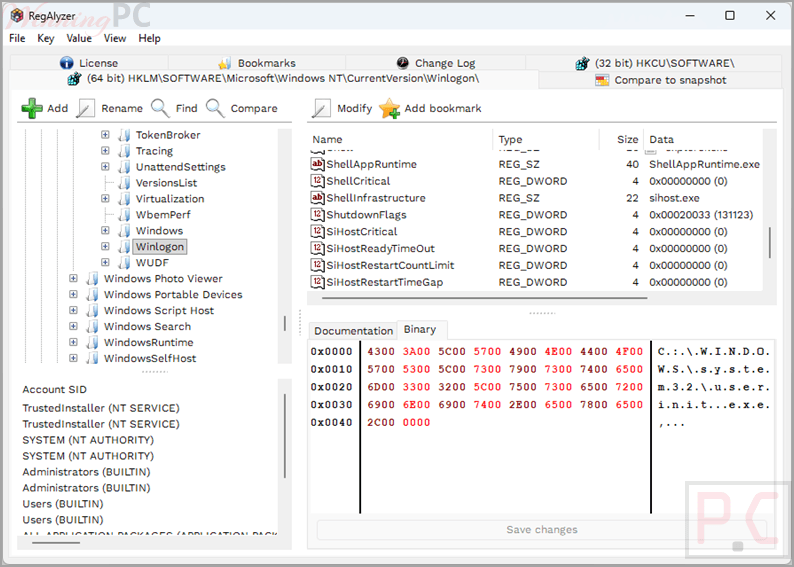Click the Compare to snapshot tab icon
This screenshot has width=794, height=567.
[x=602, y=80]
